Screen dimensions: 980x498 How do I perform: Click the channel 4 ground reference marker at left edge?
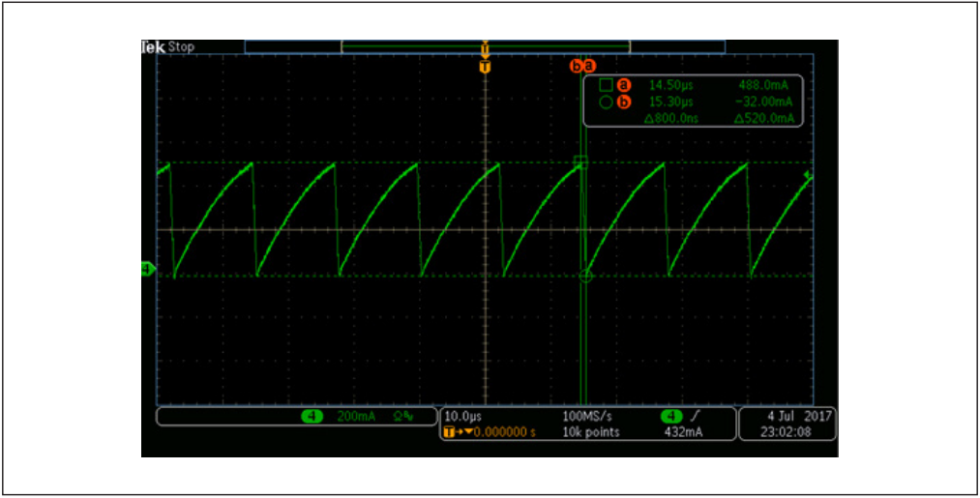pos(148,270)
